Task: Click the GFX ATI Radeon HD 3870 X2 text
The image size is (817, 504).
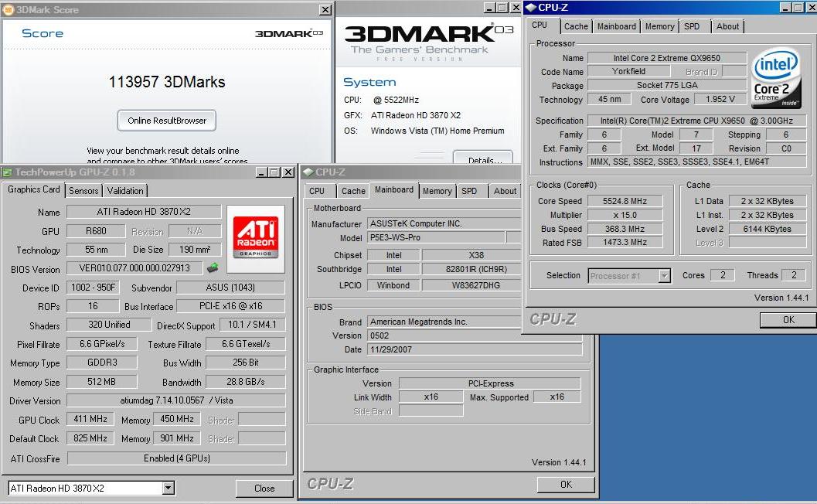Action: coord(416,115)
